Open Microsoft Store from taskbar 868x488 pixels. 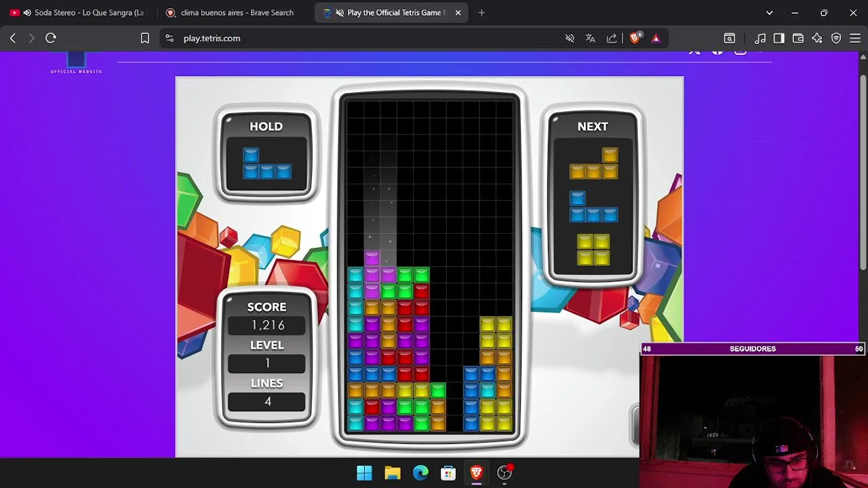pos(448,472)
